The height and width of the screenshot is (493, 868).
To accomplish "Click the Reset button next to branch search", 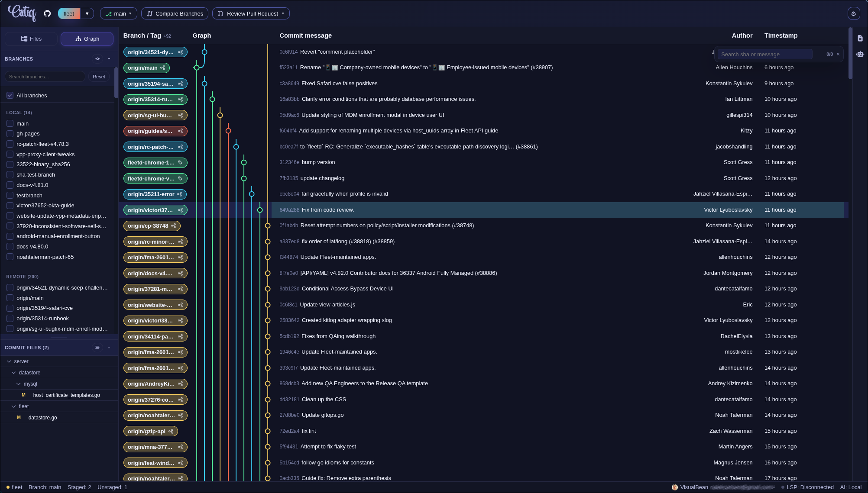I will (99, 77).
